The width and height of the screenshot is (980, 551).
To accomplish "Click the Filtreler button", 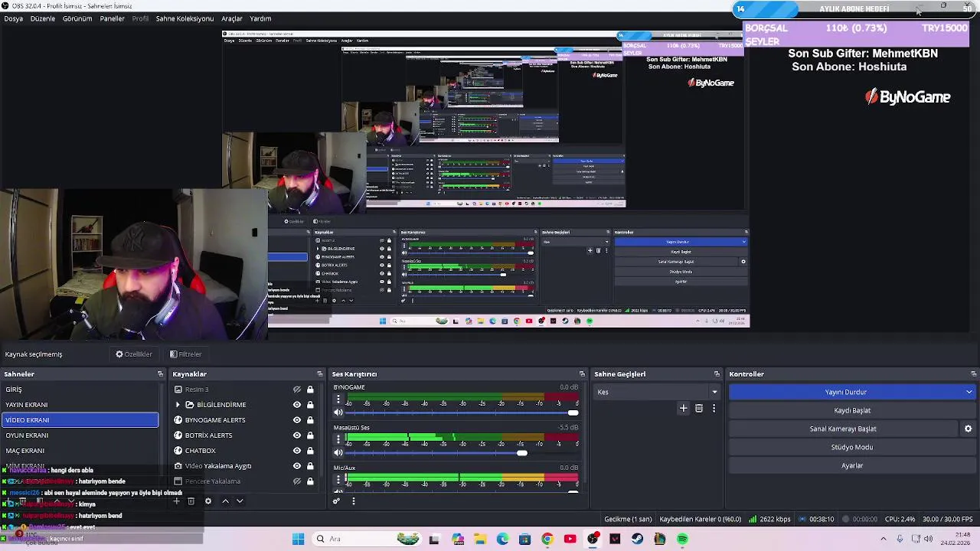I will pyautogui.click(x=186, y=354).
